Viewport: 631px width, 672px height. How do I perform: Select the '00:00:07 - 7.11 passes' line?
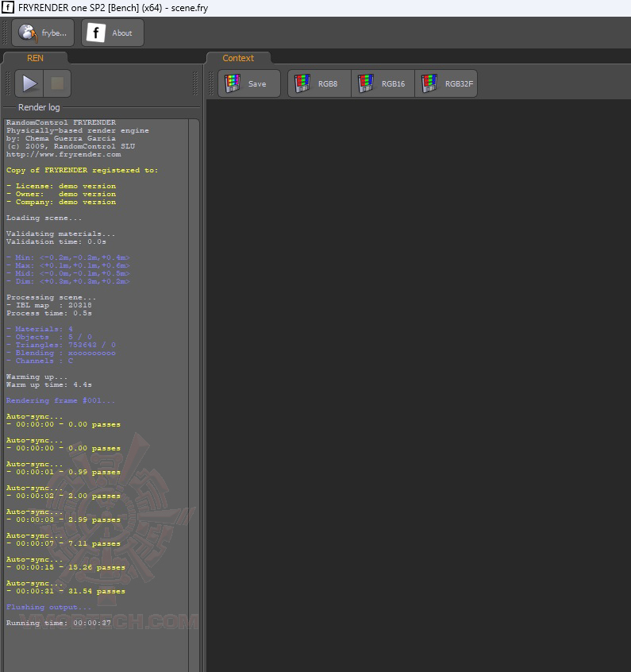click(x=63, y=544)
